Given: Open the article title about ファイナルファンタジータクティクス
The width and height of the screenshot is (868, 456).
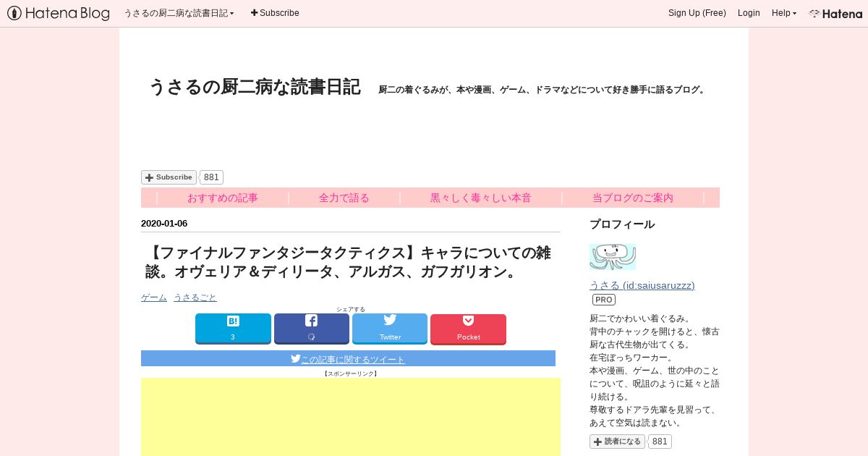Looking at the screenshot, I should [x=348, y=263].
